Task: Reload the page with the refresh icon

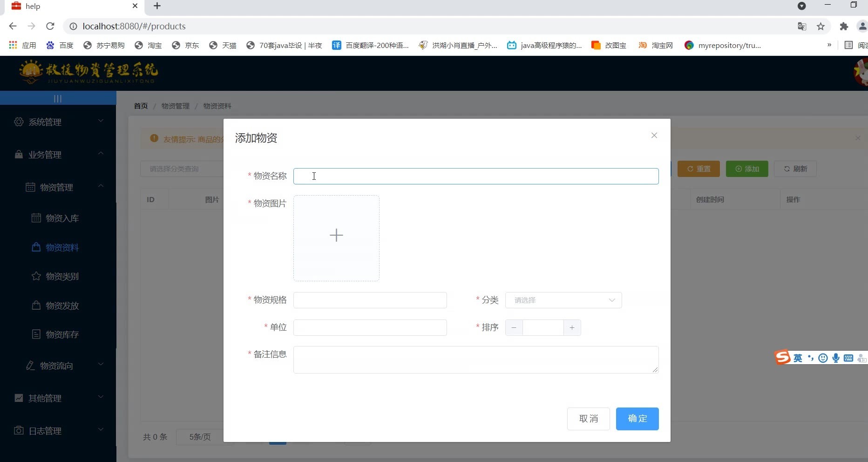Action: (x=50, y=26)
